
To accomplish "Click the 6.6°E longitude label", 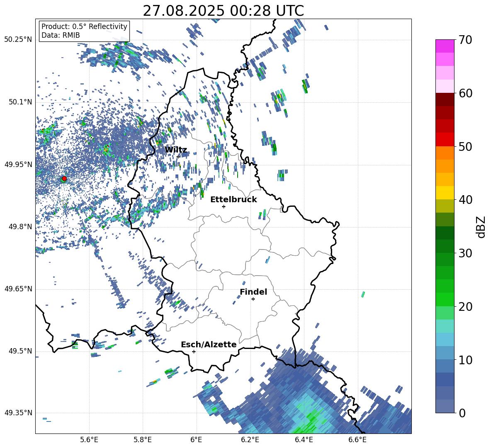I will (357, 440).
